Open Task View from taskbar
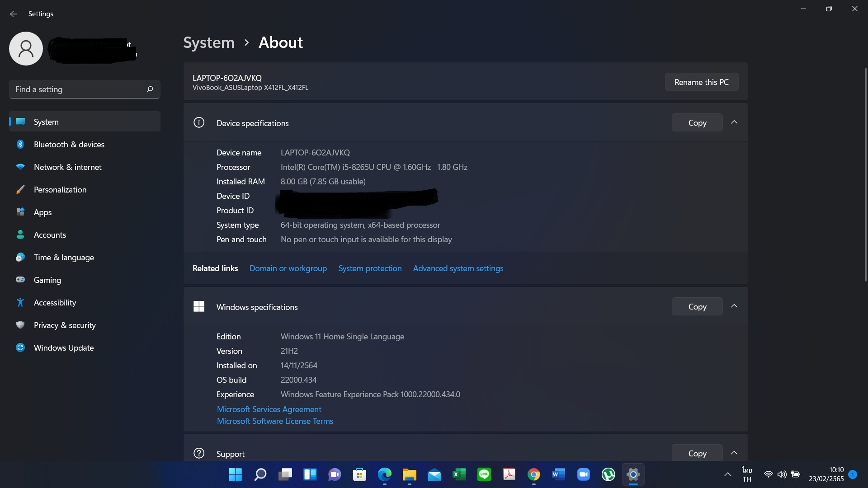Viewport: 868px width, 488px height. tap(285, 475)
